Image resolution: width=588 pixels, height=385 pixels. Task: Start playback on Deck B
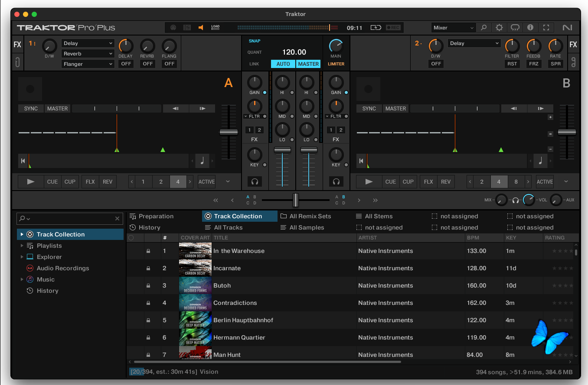[x=369, y=182]
